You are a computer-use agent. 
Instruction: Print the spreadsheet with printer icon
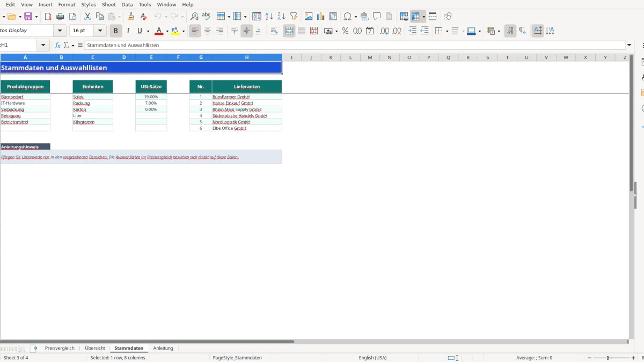pyautogui.click(x=60, y=17)
